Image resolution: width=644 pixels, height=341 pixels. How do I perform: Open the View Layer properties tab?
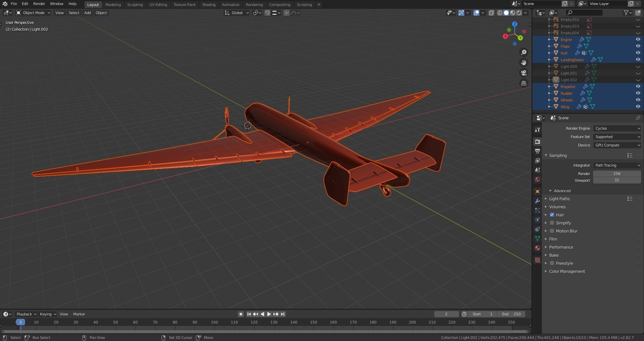pos(538,161)
